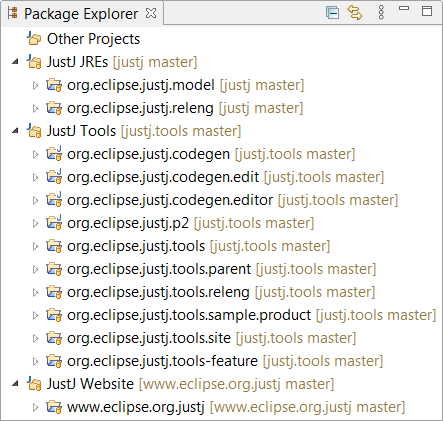Select org.eclipse.justj.releng project
The height and width of the screenshot is (421, 443).
(140, 108)
